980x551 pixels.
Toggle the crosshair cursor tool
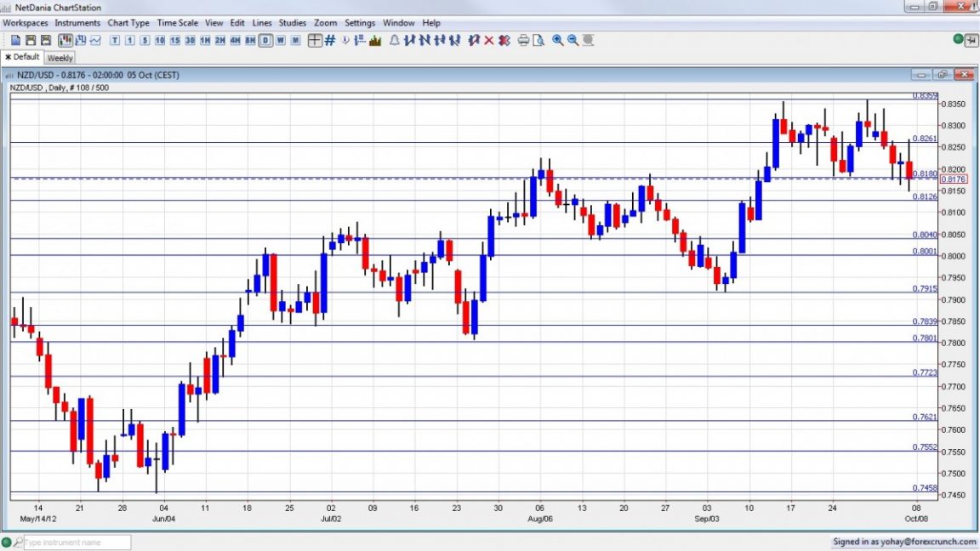[315, 40]
